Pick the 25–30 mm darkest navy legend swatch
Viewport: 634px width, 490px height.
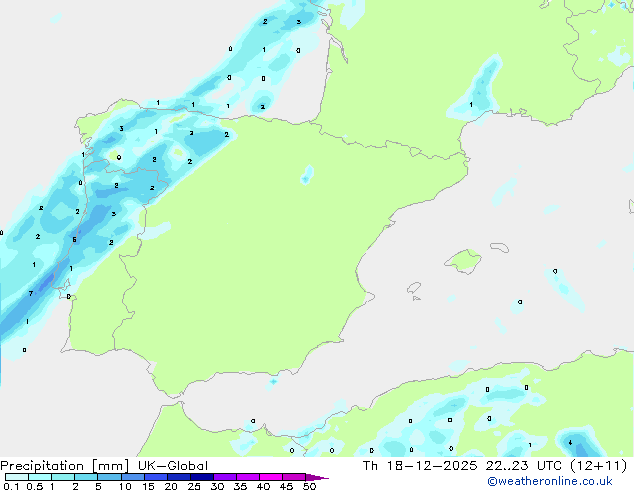coord(202,477)
